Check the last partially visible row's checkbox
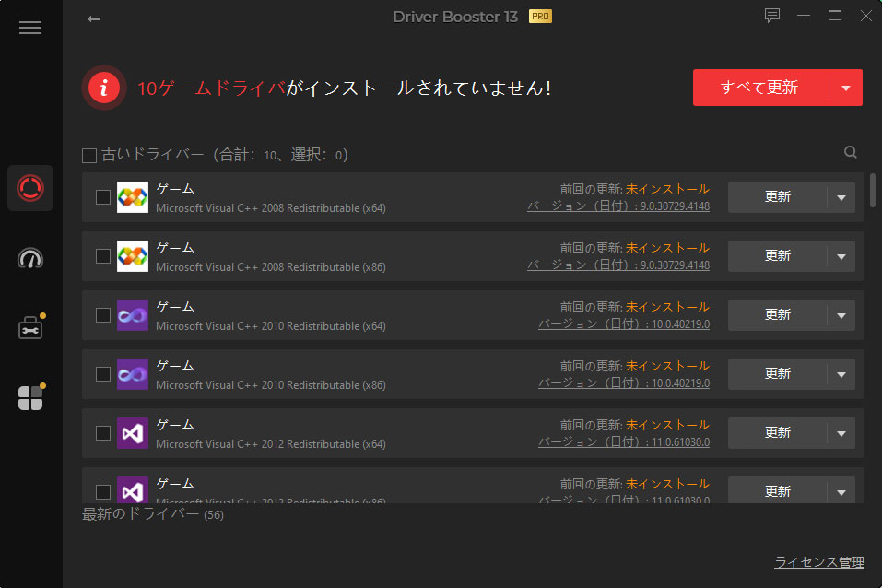This screenshot has height=588, width=882. 103,492
